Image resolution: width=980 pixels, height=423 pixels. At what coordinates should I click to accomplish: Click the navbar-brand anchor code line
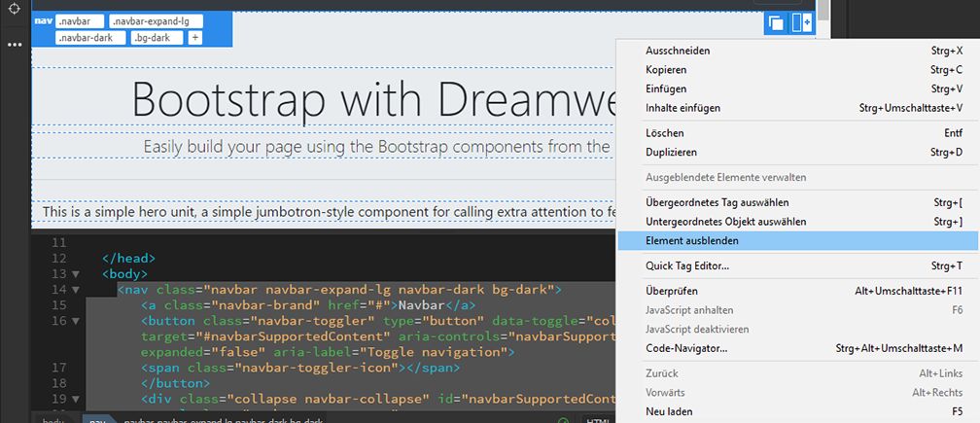point(308,305)
